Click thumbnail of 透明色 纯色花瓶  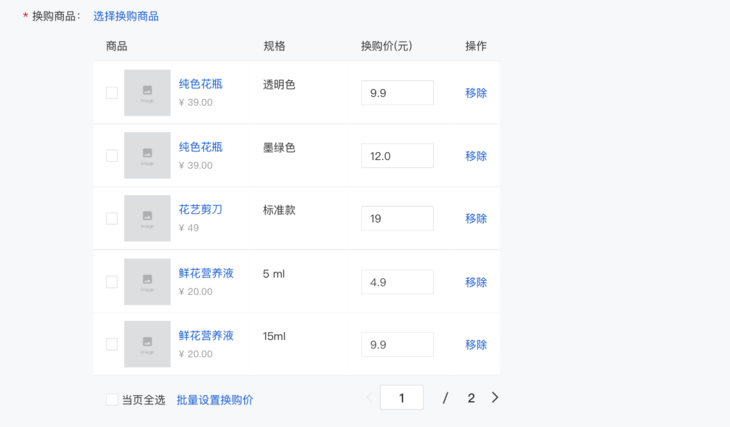click(147, 93)
